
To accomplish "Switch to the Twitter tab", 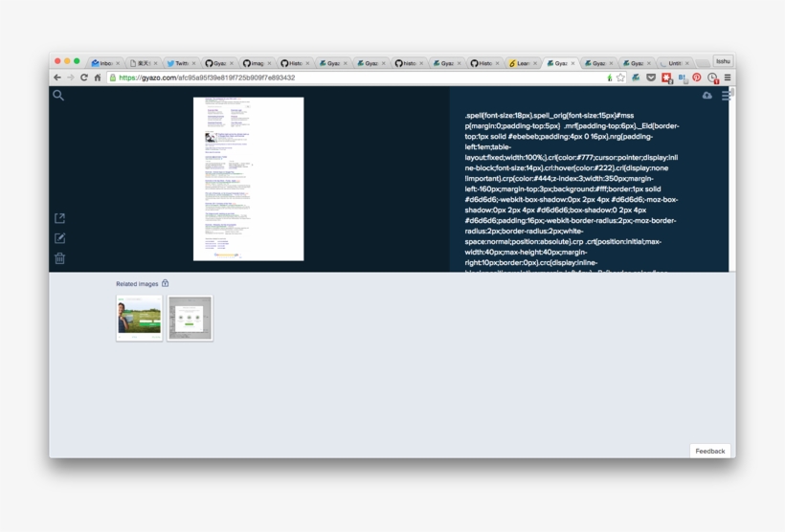I will point(180,63).
